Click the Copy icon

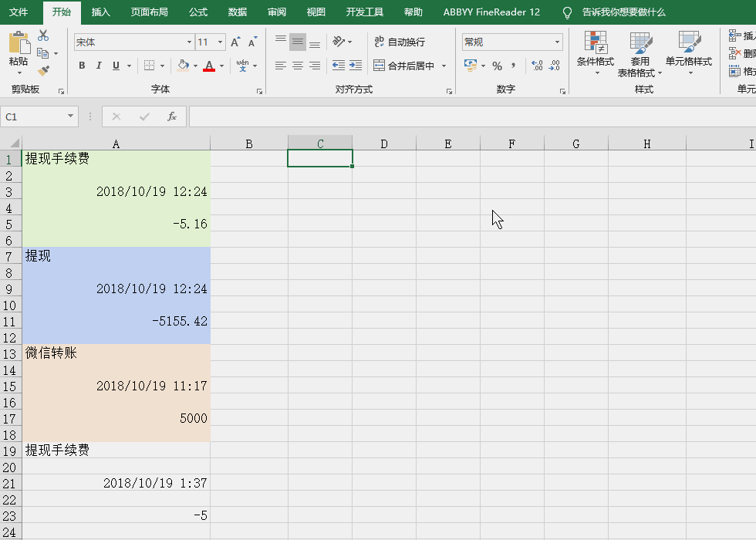(43, 53)
